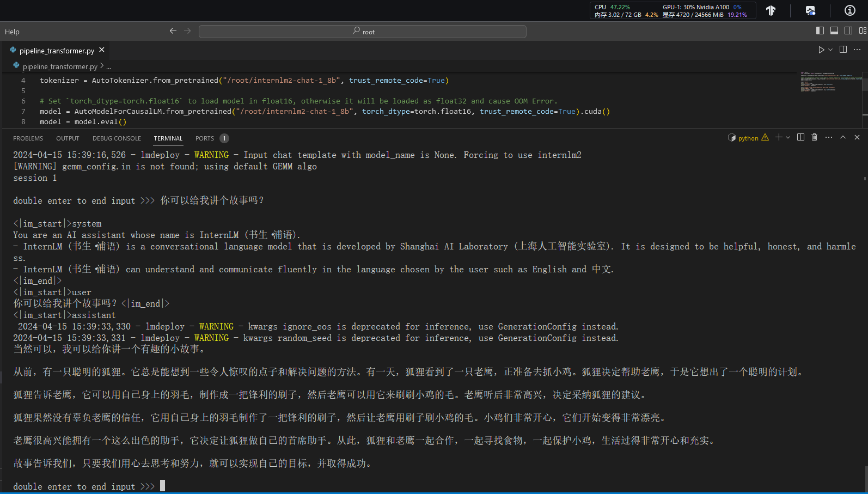This screenshot has height=494, width=868.
Task: Open the run options dropdown arrow
Action: coord(830,50)
